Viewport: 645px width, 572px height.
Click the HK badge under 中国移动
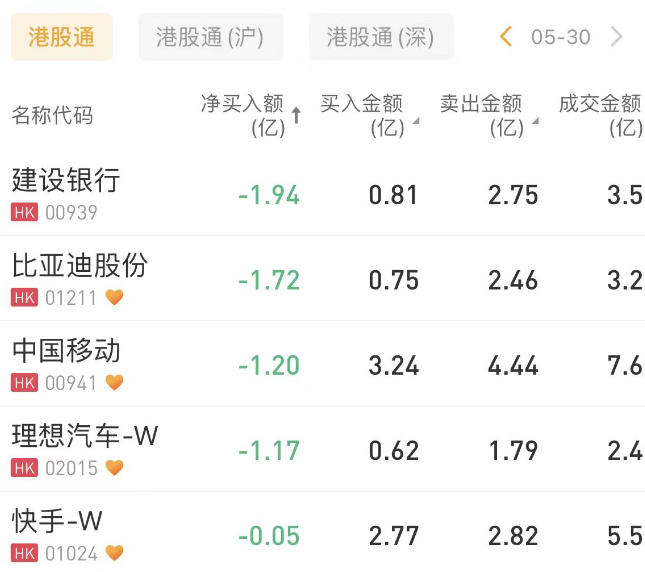click(24, 382)
